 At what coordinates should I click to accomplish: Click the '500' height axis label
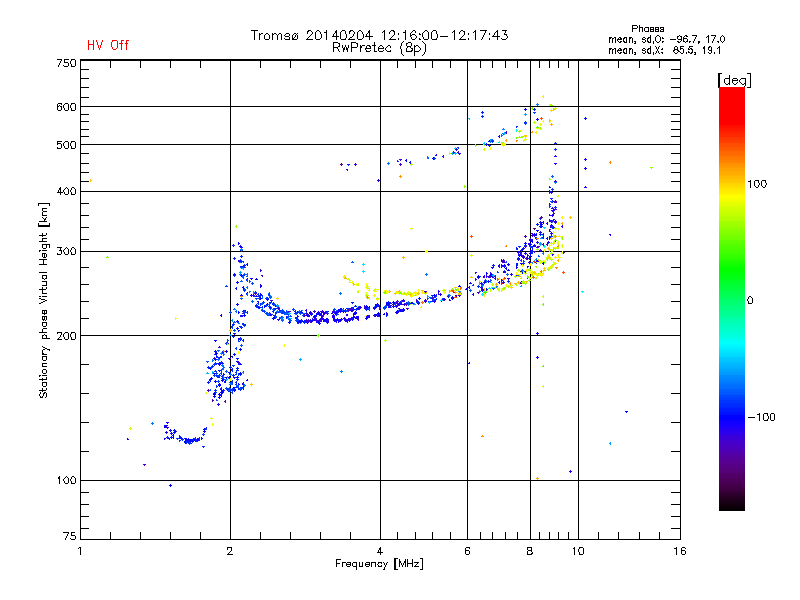tap(66, 145)
